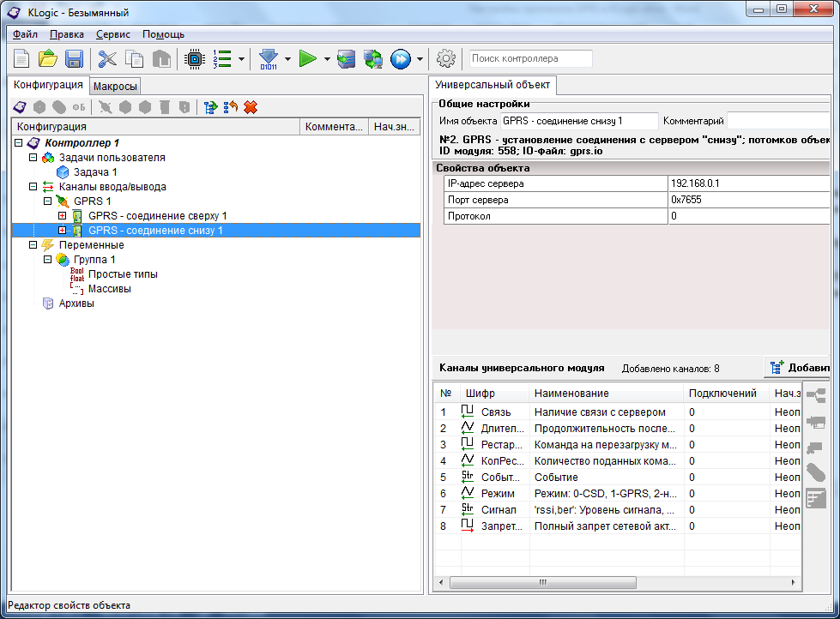Click the 'Поиск контроллера' search field
Screen dimensions: 840x619
[530, 58]
